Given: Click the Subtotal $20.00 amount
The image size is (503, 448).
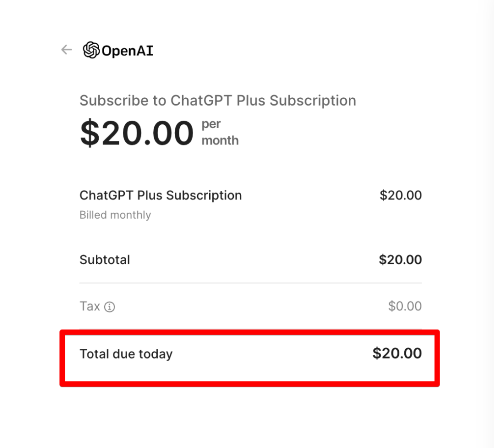Looking at the screenshot, I should pos(400,260).
